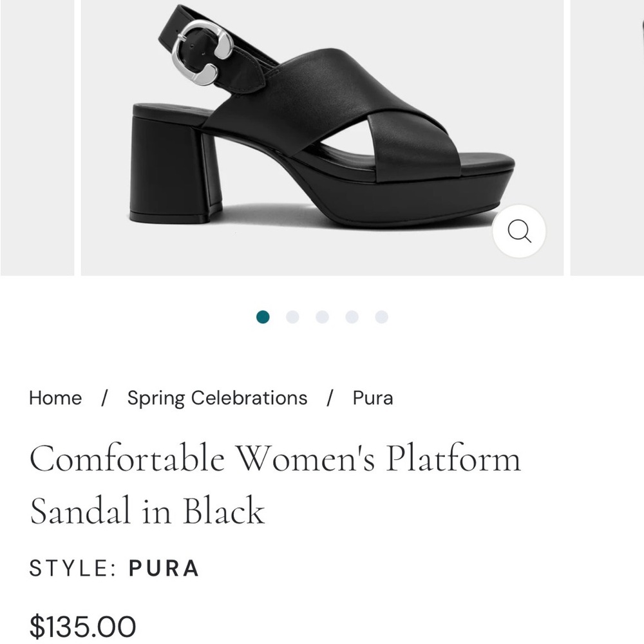Select Pura in the breadcrumb trail
The height and width of the screenshot is (644, 644).
[x=372, y=398]
